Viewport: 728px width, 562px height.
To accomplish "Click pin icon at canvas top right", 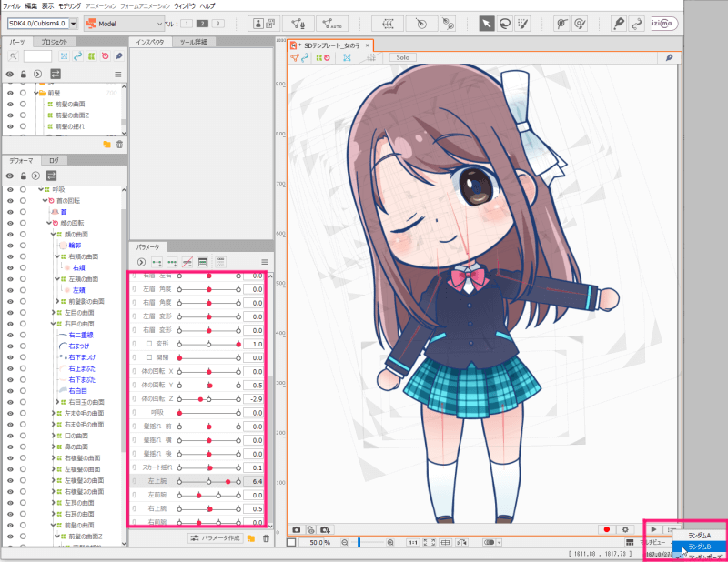I will (x=669, y=57).
